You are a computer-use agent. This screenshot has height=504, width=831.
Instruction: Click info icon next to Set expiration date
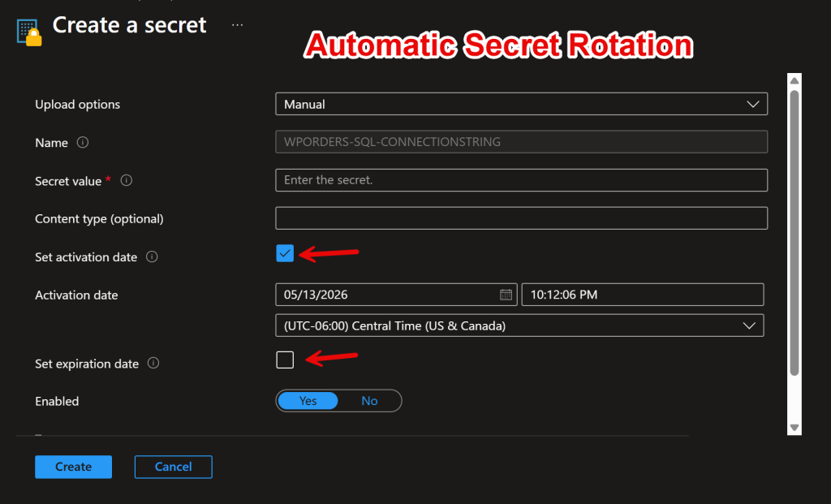pyautogui.click(x=153, y=363)
